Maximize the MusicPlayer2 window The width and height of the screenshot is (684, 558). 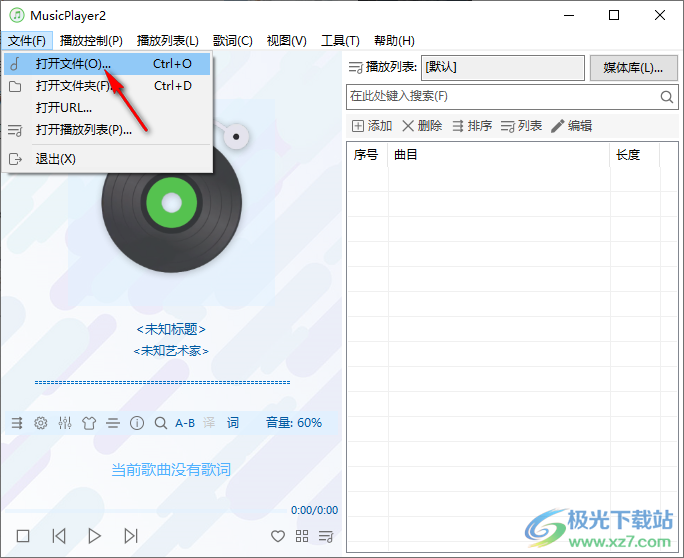click(x=614, y=15)
